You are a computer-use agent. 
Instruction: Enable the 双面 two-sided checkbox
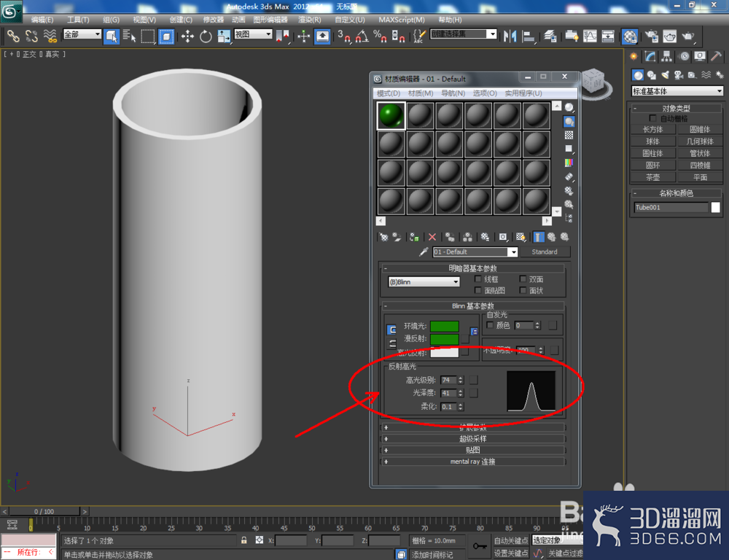coord(523,279)
